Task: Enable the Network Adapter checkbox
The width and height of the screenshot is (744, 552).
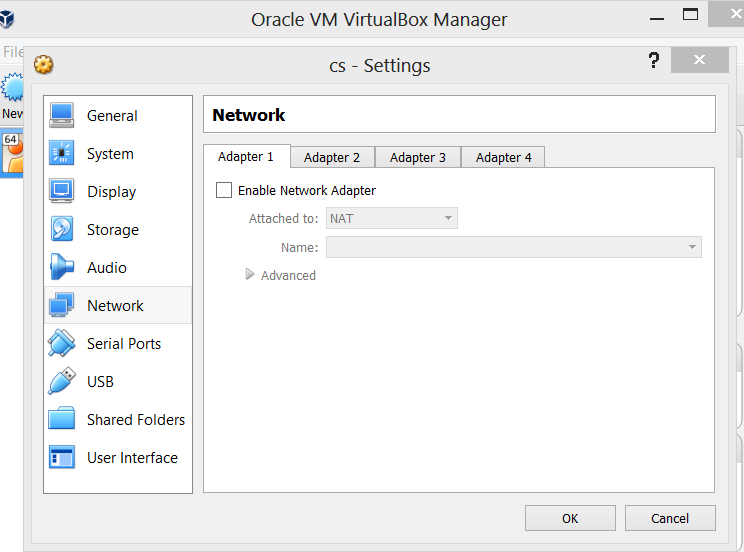Action: pos(224,190)
